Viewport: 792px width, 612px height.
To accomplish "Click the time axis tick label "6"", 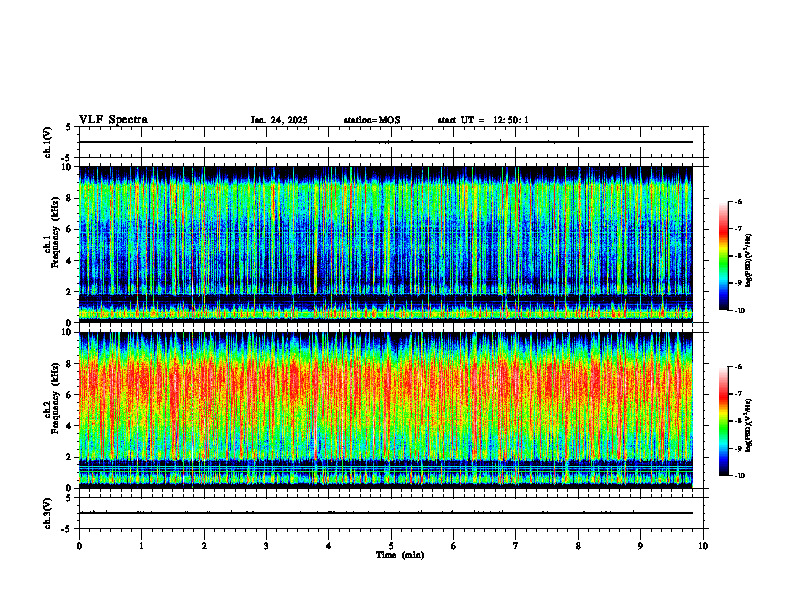I will (453, 546).
